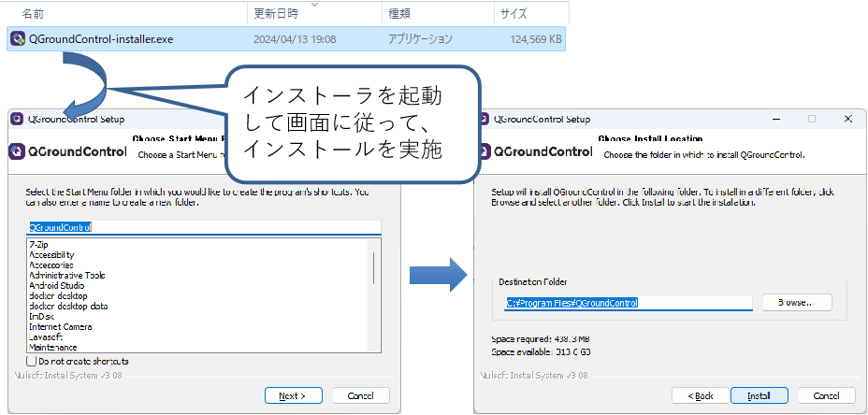The image size is (868, 415).
Task: Click the folder list scrollbar thumb
Action: [375, 268]
